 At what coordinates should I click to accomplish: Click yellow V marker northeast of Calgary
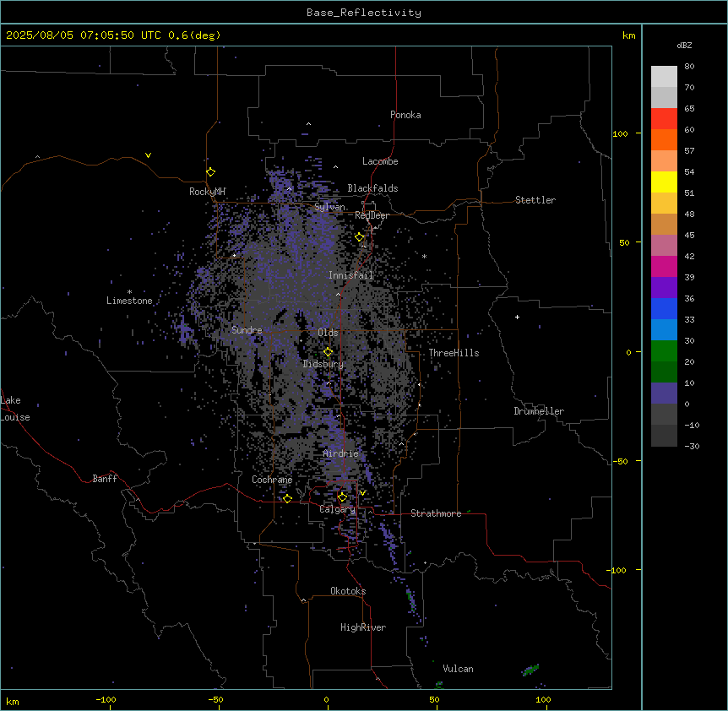(362, 493)
